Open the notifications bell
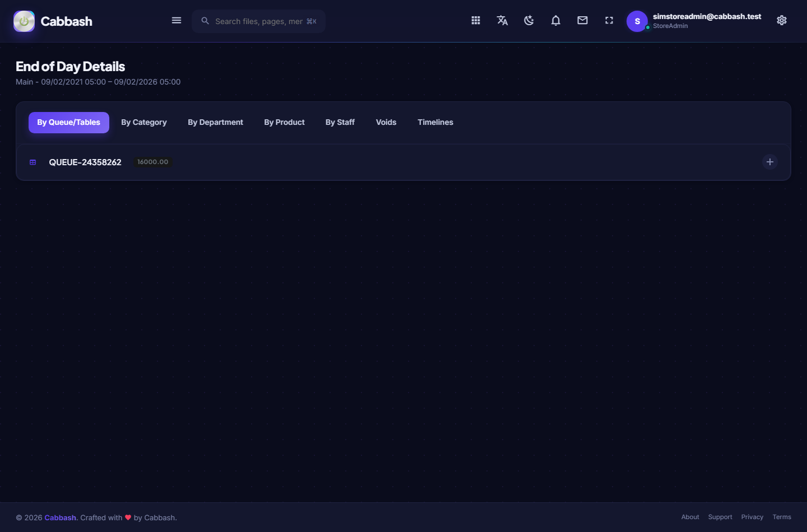The width and height of the screenshot is (807, 532). [556, 21]
